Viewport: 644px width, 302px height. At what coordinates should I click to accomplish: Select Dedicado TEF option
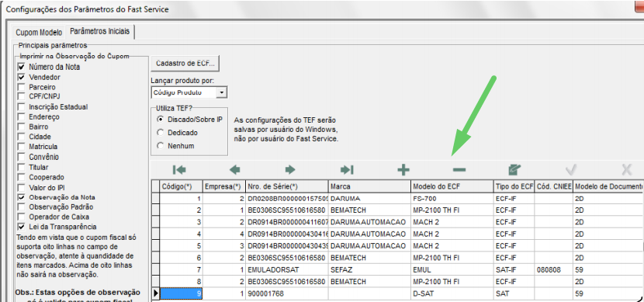click(x=161, y=133)
